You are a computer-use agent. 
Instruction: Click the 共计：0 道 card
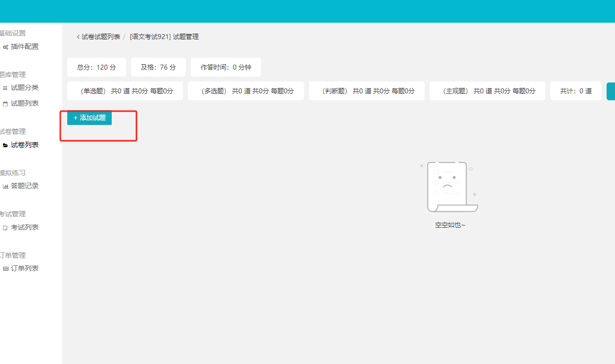(576, 91)
